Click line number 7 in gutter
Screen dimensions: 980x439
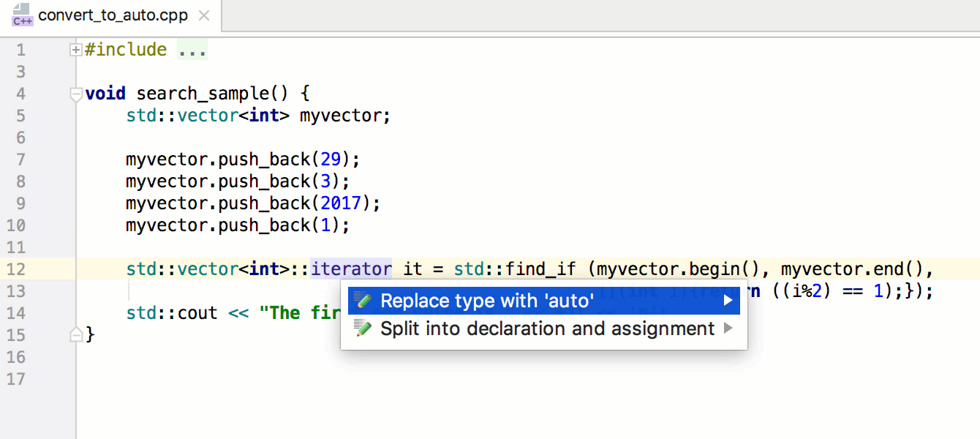20,160
